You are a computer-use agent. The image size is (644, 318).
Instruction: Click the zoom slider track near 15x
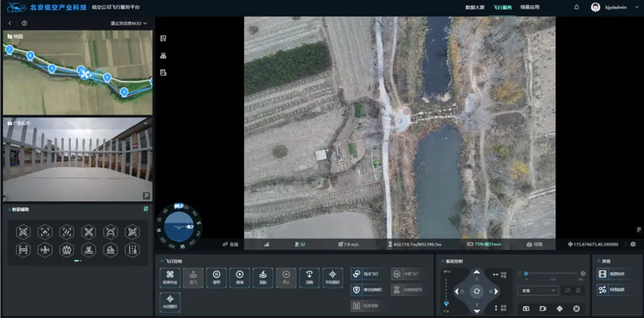554,274
